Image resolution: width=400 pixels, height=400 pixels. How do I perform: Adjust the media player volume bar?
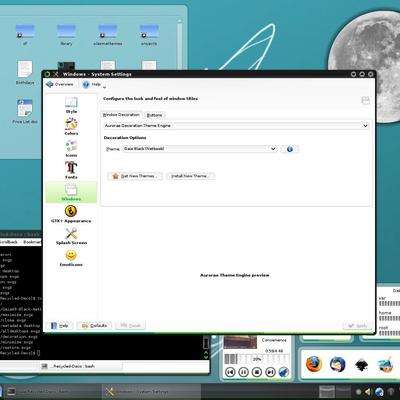[257, 359]
